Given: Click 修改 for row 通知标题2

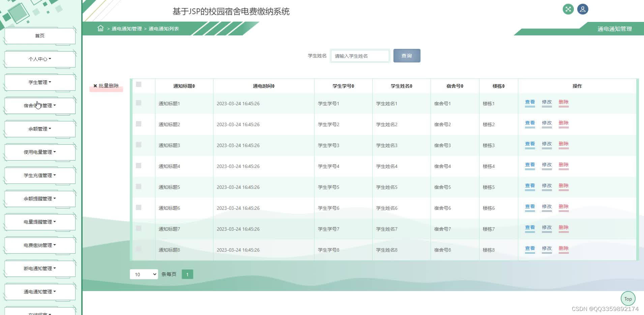Looking at the screenshot, I should point(547,123).
